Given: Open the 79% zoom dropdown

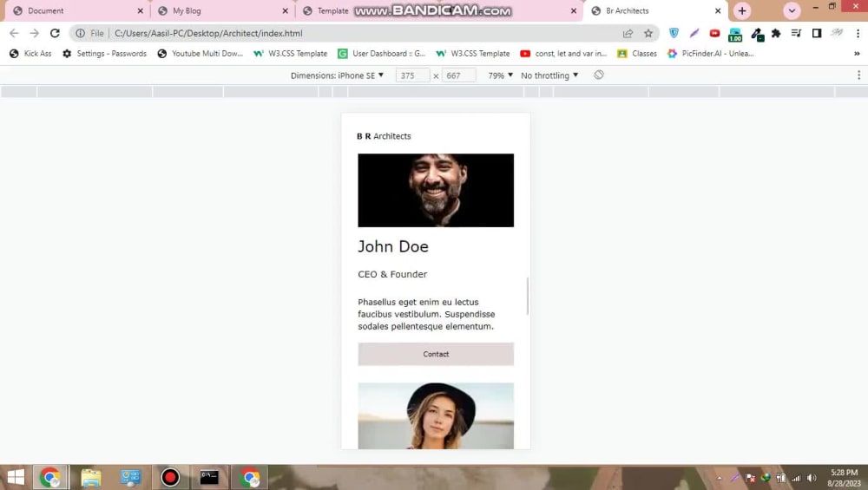Looking at the screenshot, I should [501, 75].
